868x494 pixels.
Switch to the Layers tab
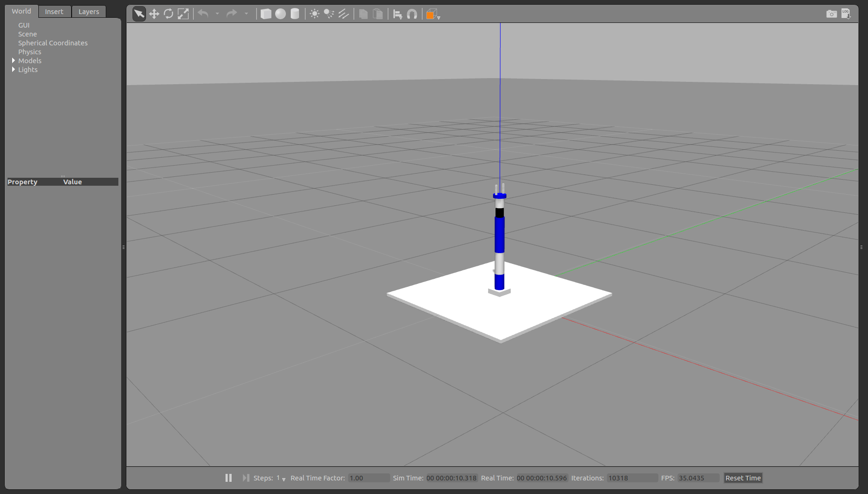[89, 12]
